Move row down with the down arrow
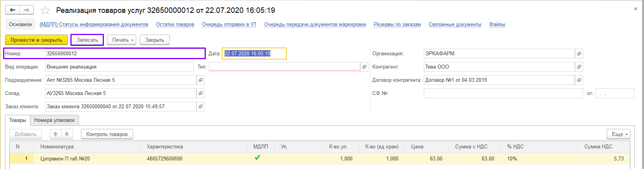The width and height of the screenshot is (644, 169). [67, 134]
